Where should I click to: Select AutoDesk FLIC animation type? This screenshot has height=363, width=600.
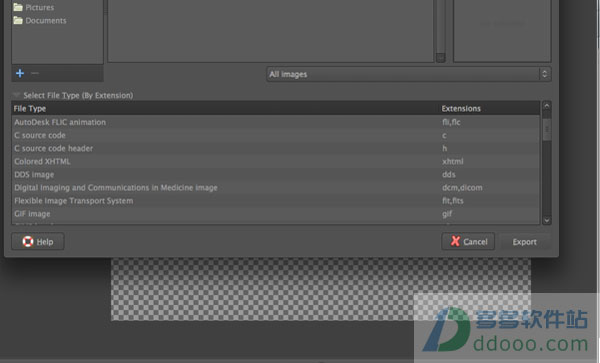[x=276, y=122]
